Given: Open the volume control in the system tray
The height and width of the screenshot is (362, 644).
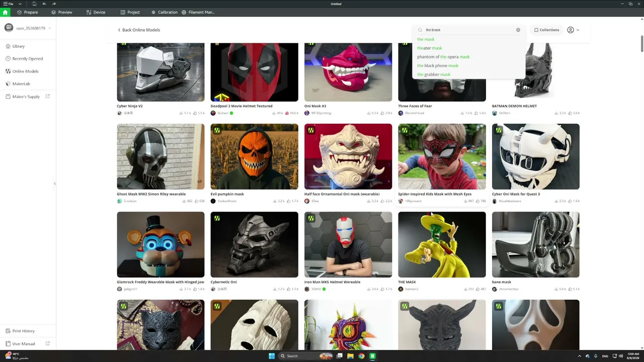Looking at the screenshot, I should pos(621,356).
